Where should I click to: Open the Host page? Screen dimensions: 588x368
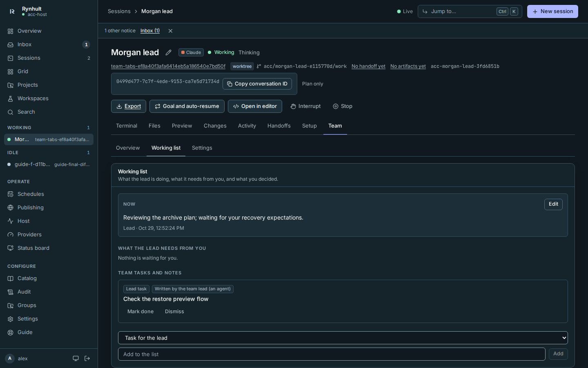click(49, 221)
